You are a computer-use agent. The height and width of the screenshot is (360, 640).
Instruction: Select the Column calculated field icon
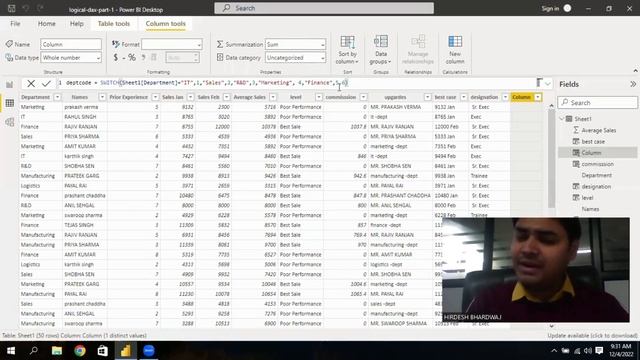(576, 153)
